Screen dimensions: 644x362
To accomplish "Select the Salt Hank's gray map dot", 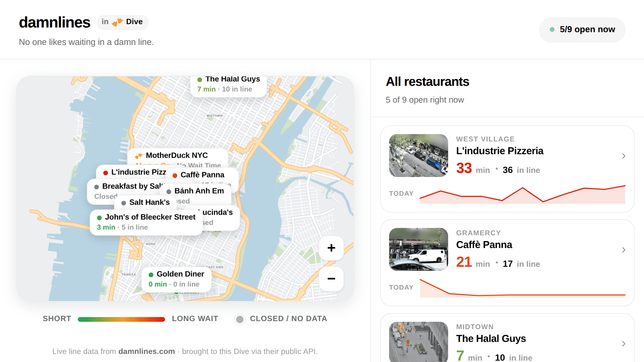I will [x=123, y=203].
